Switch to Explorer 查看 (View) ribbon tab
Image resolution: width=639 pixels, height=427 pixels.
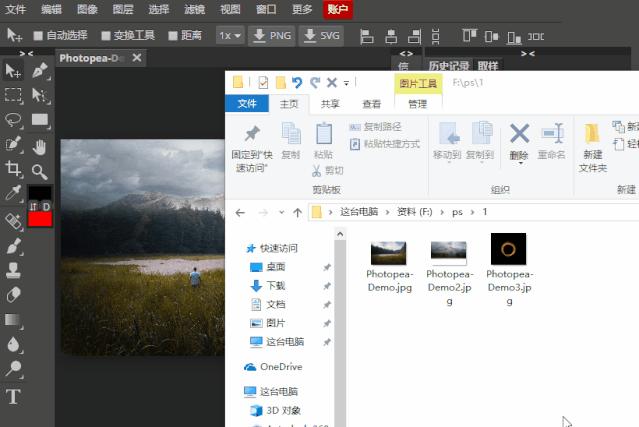372,104
